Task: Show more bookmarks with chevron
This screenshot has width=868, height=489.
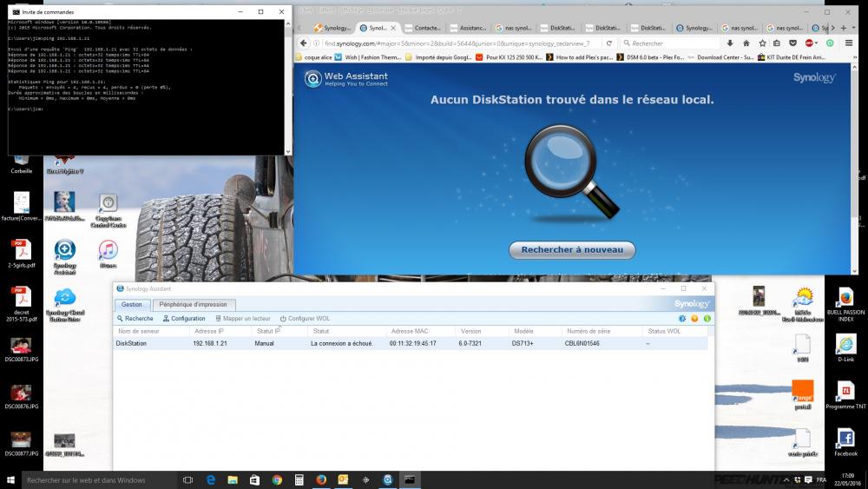Action: [855, 57]
